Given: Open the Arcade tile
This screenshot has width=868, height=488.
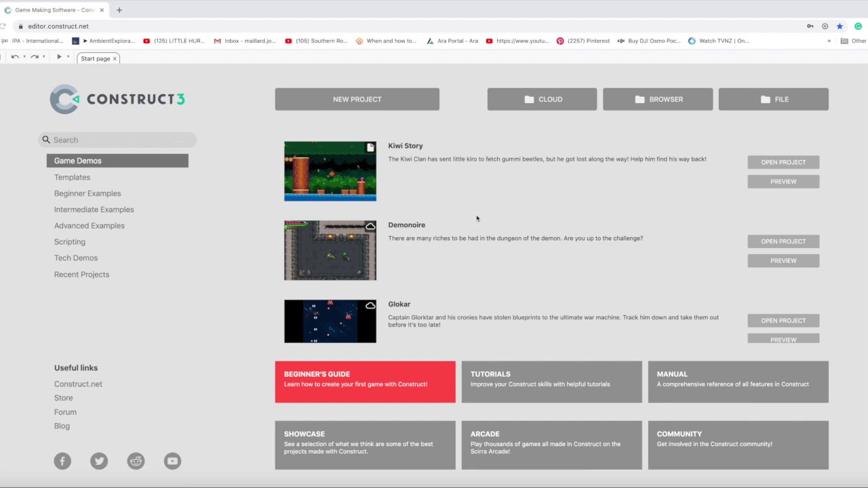Looking at the screenshot, I should click(552, 445).
